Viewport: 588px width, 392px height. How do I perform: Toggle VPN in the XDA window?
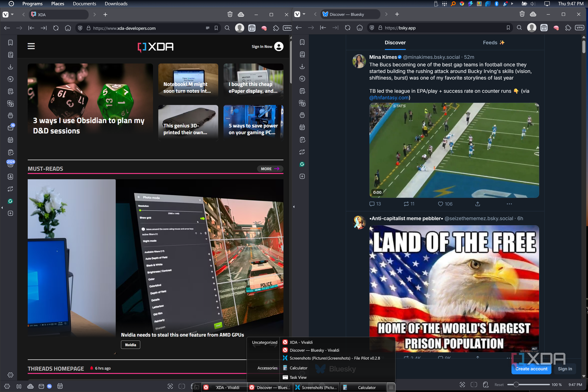(287, 28)
